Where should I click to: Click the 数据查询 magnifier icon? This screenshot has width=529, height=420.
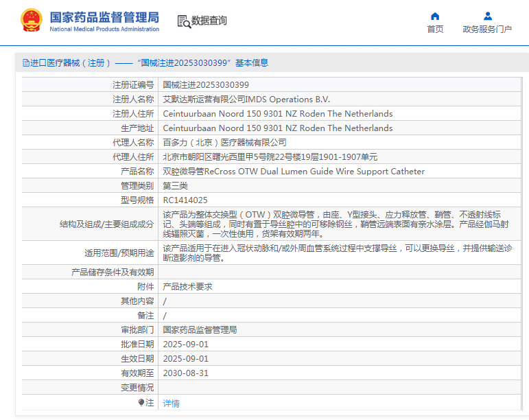[x=184, y=21]
